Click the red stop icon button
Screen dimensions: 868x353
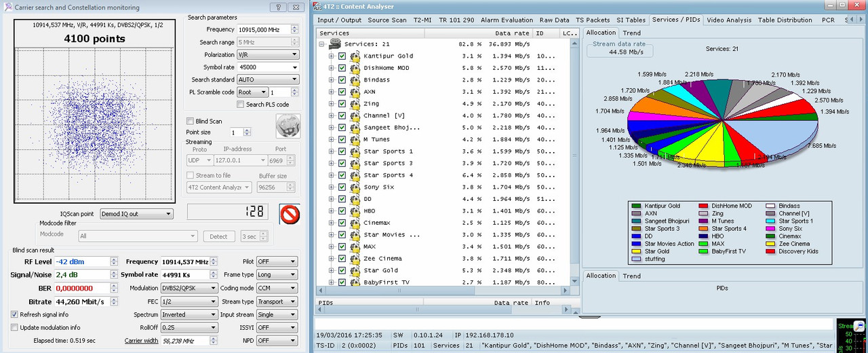tap(290, 214)
